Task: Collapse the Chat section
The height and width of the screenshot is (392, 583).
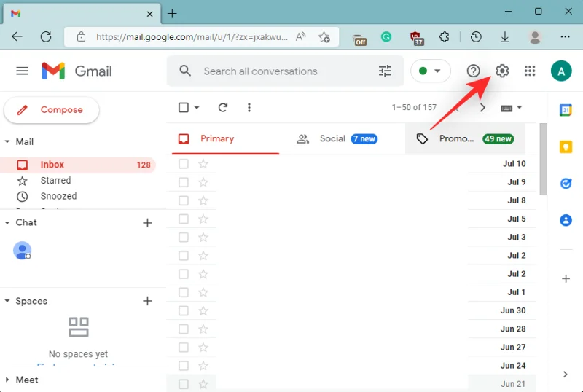Action: pyautogui.click(x=7, y=222)
